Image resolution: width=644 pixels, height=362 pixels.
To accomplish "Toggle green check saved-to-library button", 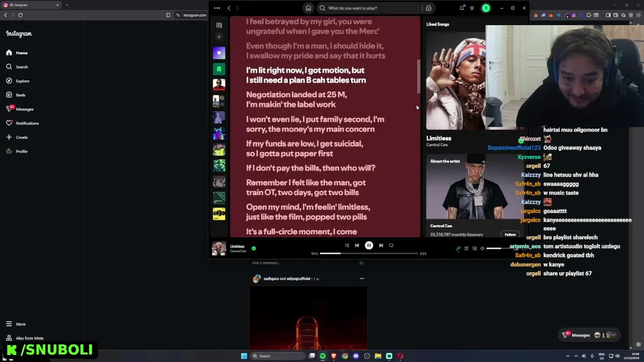I will tap(254, 248).
